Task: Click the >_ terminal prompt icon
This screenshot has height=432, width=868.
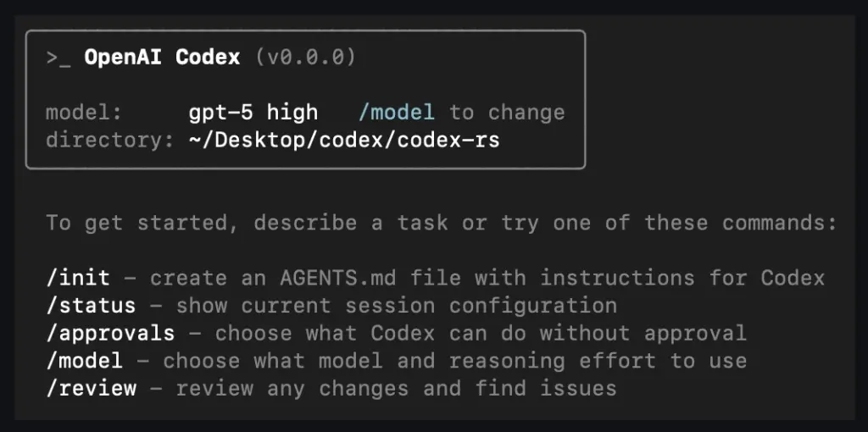Action: (59, 58)
